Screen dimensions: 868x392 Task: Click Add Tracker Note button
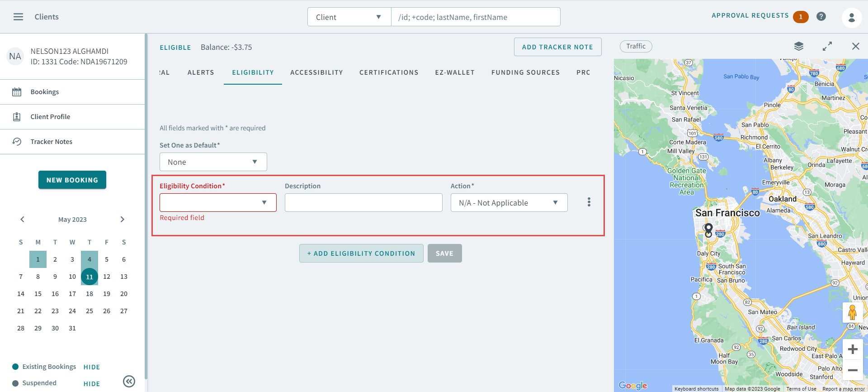(x=557, y=47)
